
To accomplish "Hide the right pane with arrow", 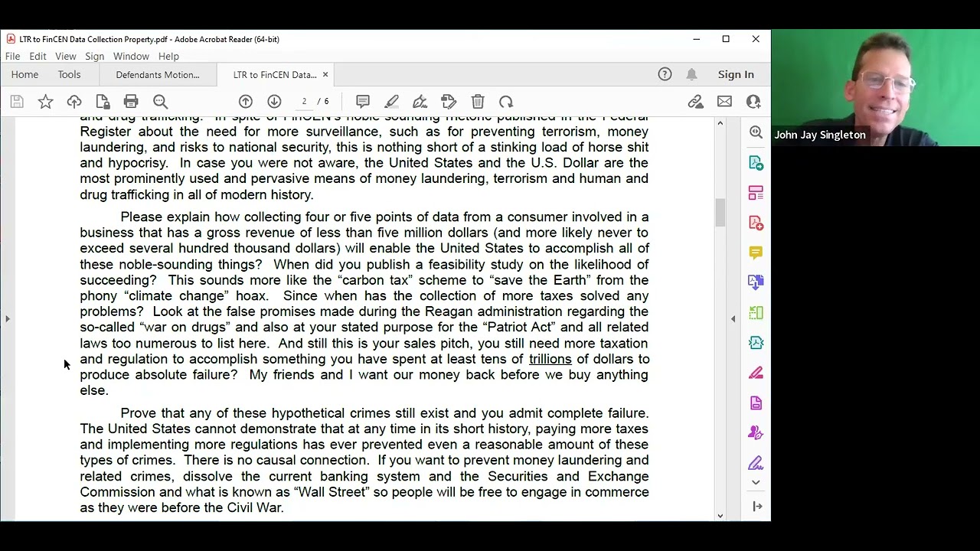I will [x=733, y=318].
